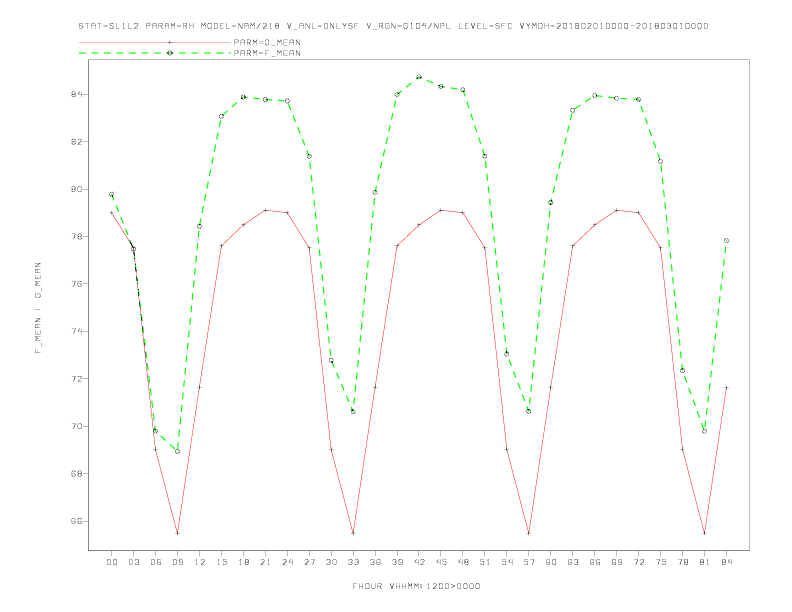Click the x-axis tick label 57
The height and width of the screenshot is (612, 792).
coord(529,562)
